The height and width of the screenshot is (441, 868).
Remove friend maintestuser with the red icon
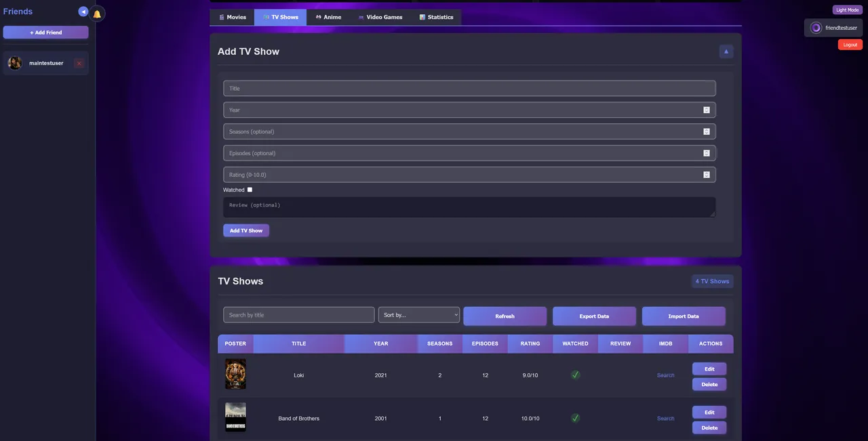point(79,64)
